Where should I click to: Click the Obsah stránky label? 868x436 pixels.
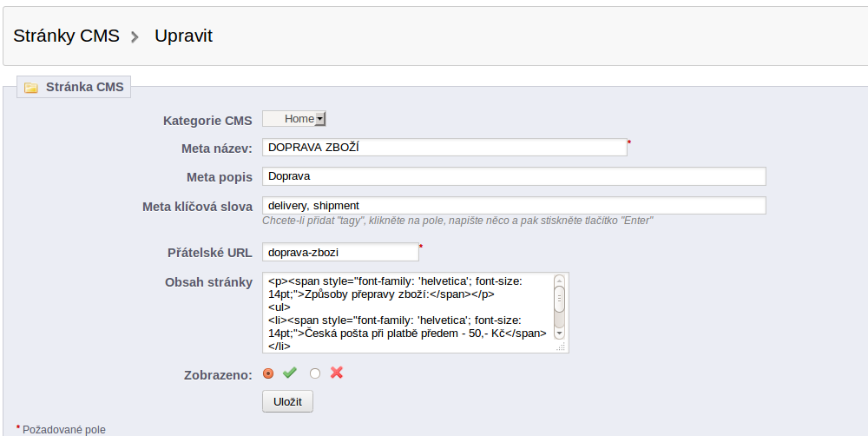[x=208, y=282]
